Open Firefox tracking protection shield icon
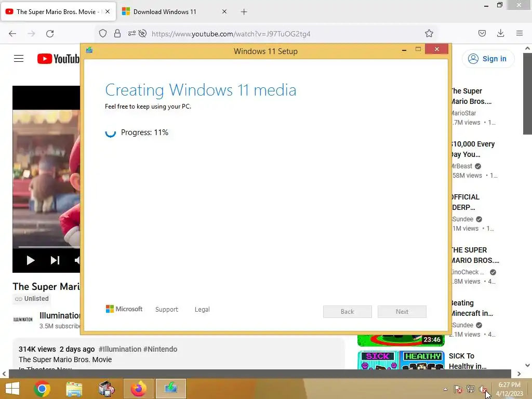Image resolution: width=532 pixels, height=399 pixels. (x=103, y=33)
